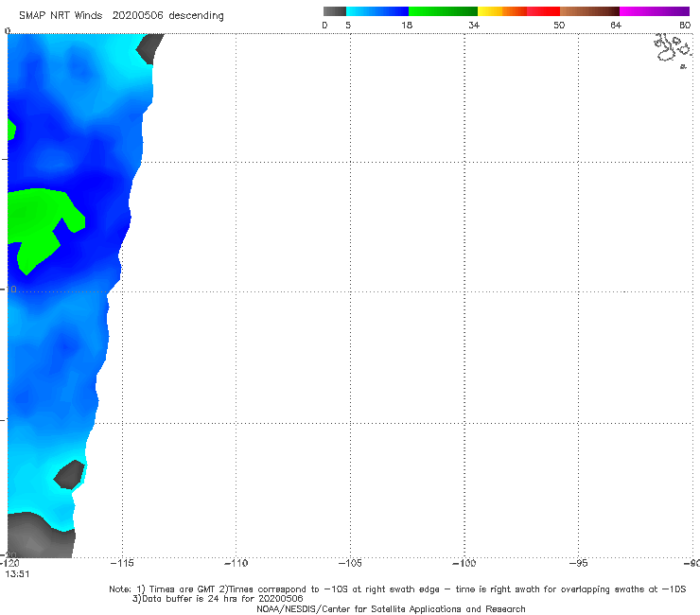
Task: Click the gray segment of the wind color bar
Action: pyautogui.click(x=335, y=11)
